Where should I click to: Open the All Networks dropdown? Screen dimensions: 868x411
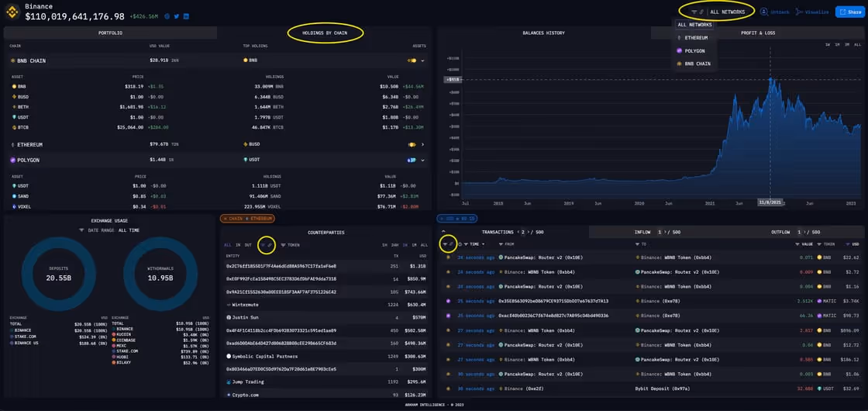point(726,12)
